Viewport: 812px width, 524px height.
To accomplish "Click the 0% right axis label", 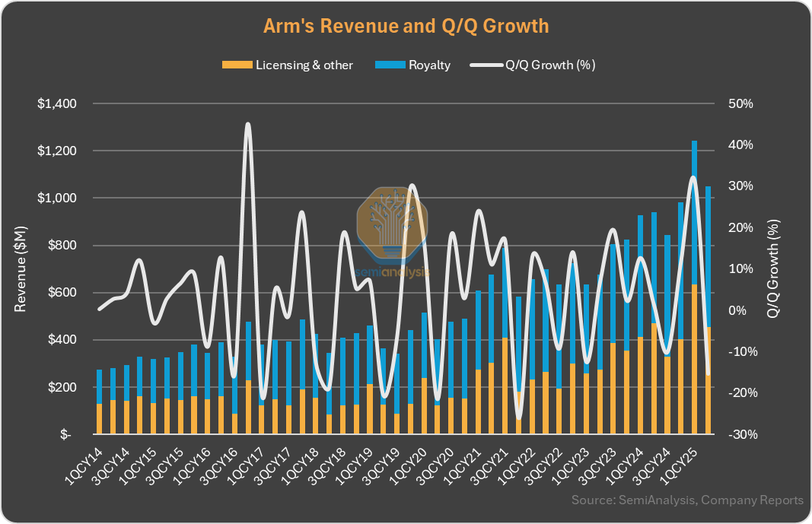I will (737, 310).
